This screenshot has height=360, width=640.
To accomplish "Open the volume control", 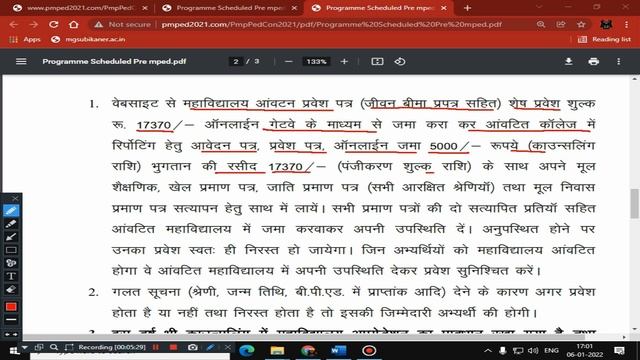I will click(533, 351).
